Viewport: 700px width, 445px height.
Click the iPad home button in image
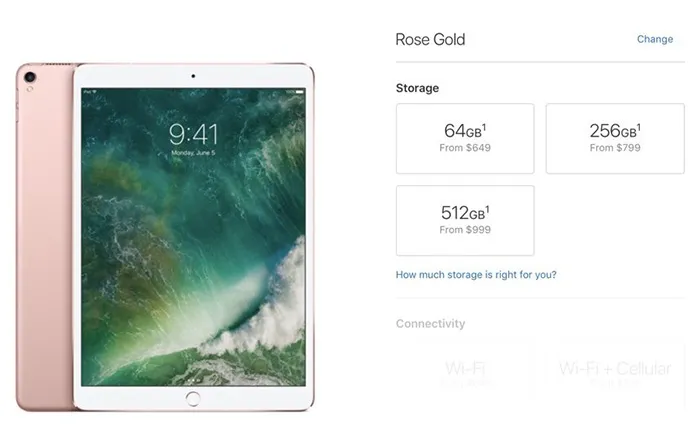tap(193, 399)
